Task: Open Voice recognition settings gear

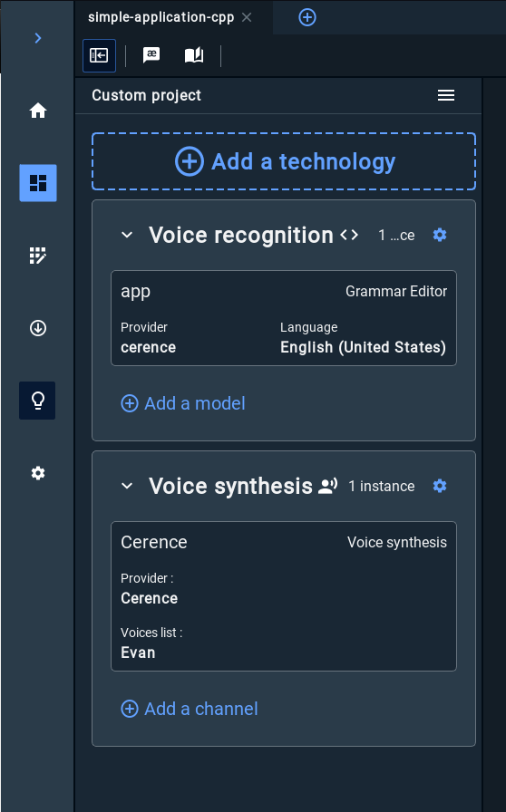Action: 440,235
